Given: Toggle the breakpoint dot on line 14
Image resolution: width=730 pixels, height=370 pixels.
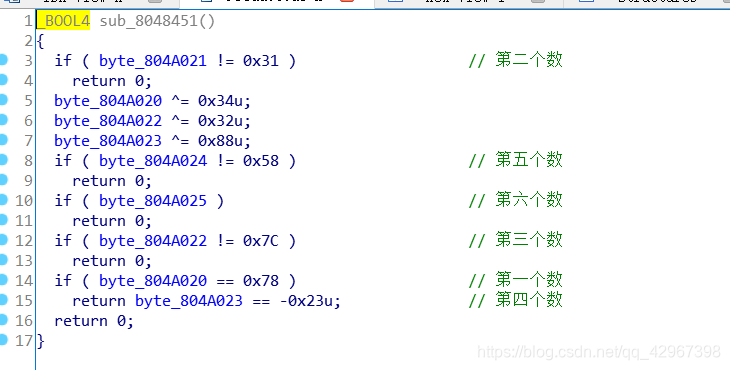Looking at the screenshot, I should (3, 280).
